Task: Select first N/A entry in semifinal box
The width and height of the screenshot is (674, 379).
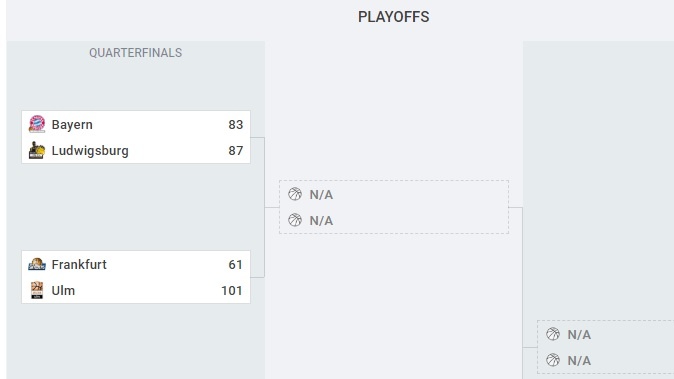Action: [321, 195]
